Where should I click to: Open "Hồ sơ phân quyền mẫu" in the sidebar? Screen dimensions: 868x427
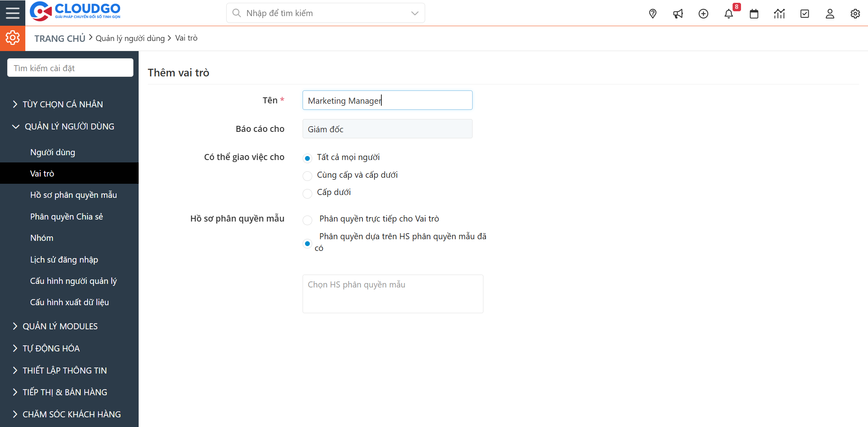(74, 195)
